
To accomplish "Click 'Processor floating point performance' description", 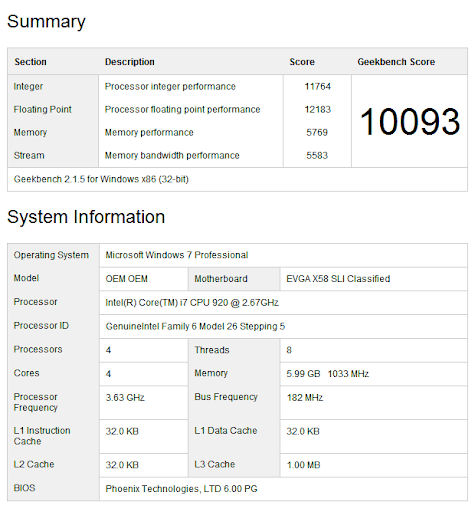I will point(183,110).
